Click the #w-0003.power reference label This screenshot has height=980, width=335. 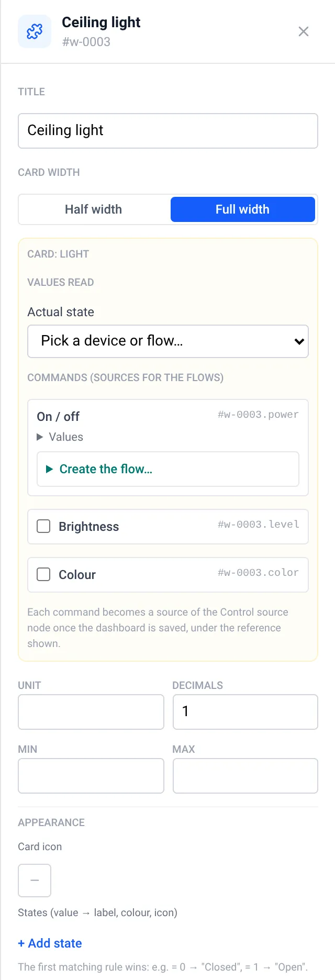coord(258,415)
